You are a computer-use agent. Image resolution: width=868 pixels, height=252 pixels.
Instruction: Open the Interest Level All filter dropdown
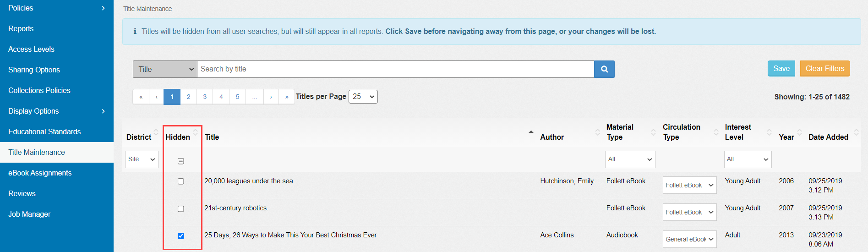click(x=748, y=159)
